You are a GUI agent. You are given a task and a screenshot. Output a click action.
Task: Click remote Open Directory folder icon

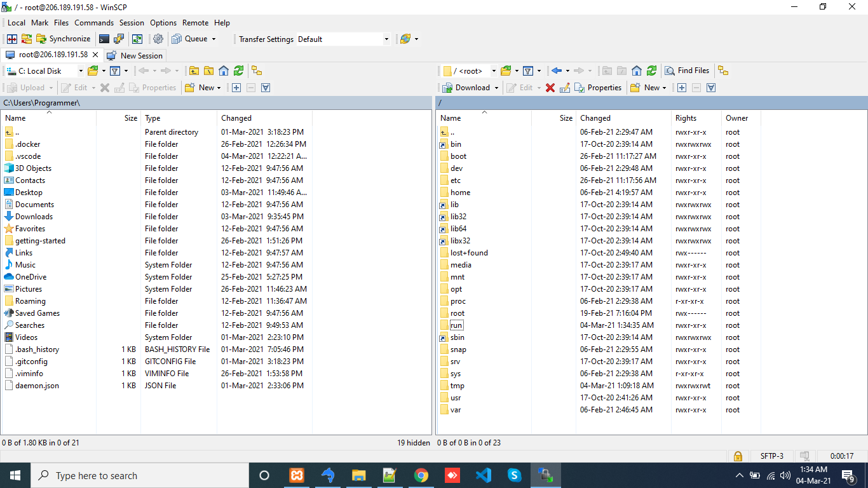(506, 71)
